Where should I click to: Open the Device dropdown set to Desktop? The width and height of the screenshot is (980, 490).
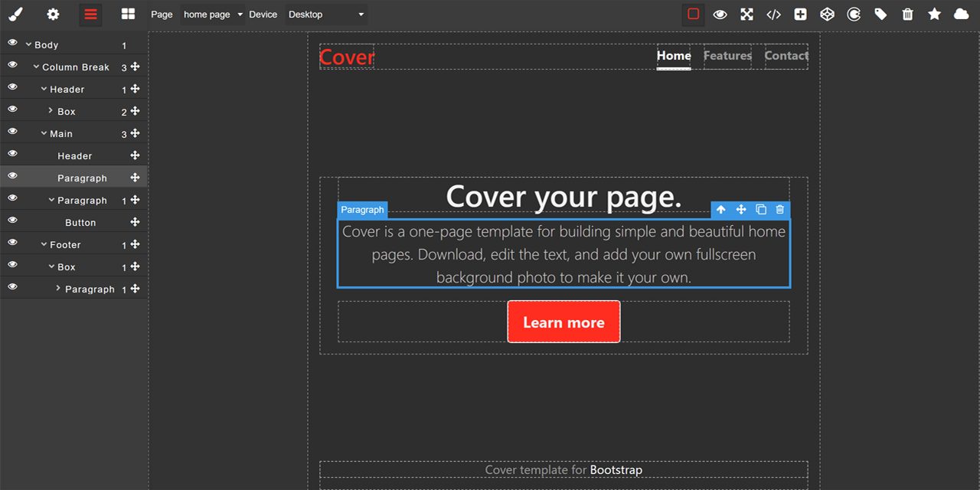pyautogui.click(x=325, y=15)
